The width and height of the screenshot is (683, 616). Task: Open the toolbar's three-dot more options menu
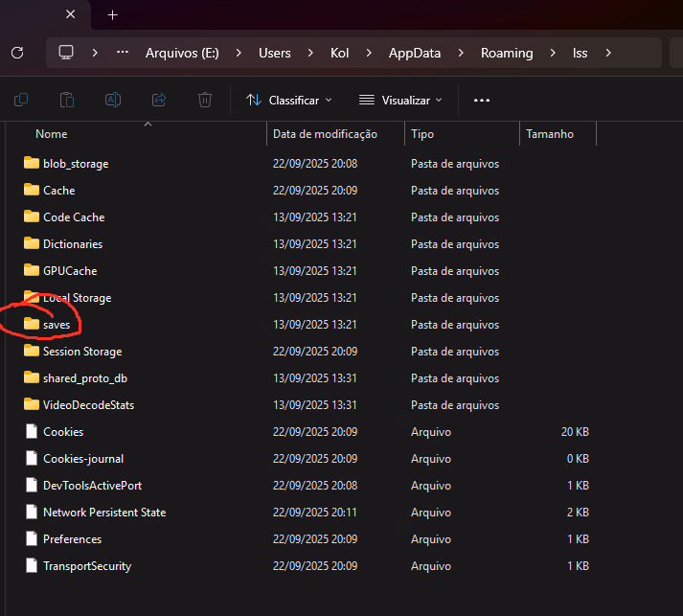pyautogui.click(x=482, y=100)
